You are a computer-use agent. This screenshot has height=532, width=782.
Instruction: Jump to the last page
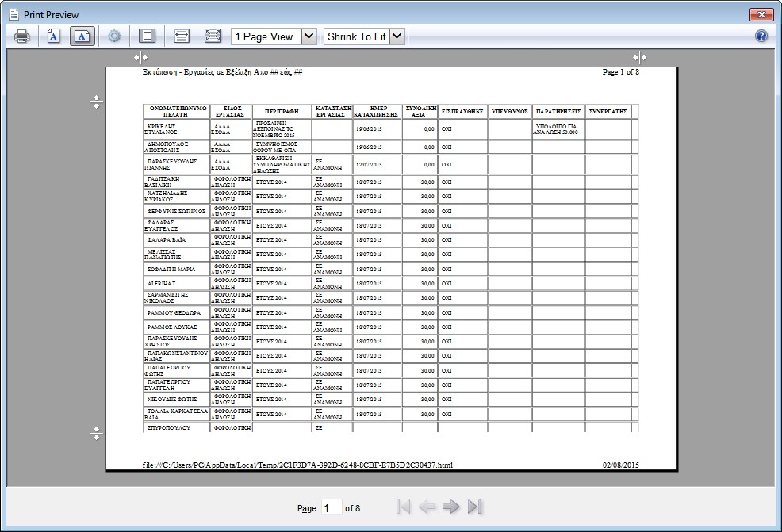pyautogui.click(x=475, y=507)
